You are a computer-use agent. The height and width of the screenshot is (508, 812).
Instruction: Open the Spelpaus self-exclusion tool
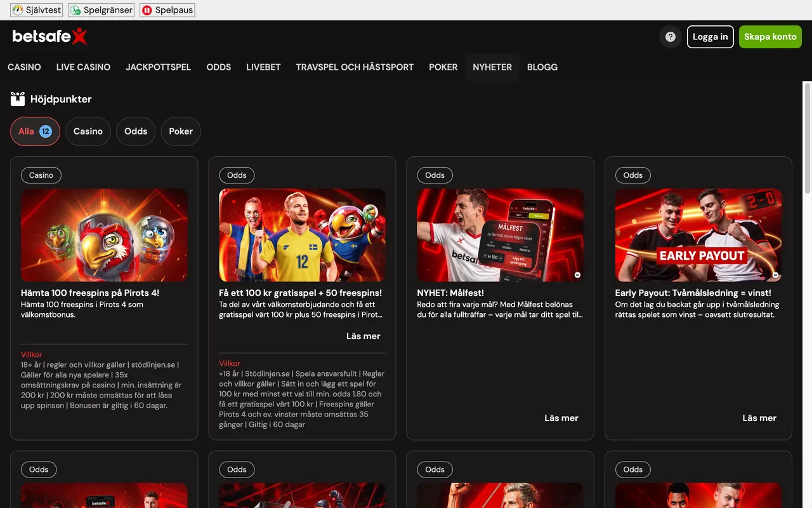tap(167, 10)
